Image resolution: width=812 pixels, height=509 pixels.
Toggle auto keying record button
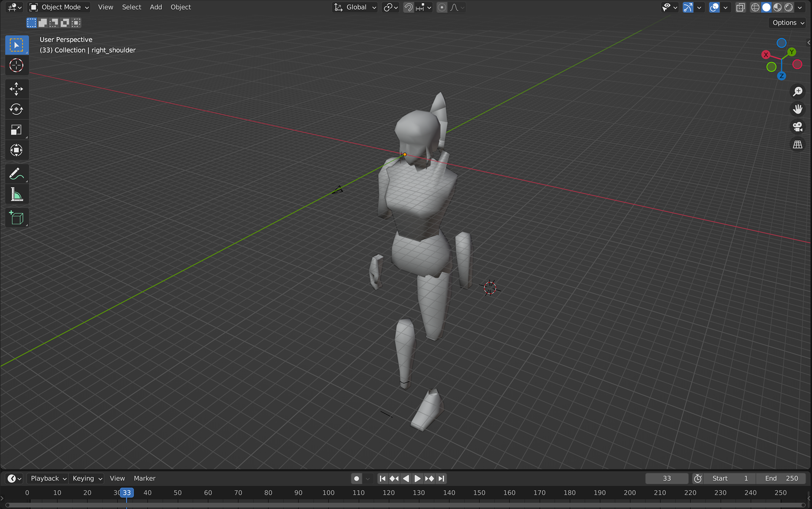point(357,479)
